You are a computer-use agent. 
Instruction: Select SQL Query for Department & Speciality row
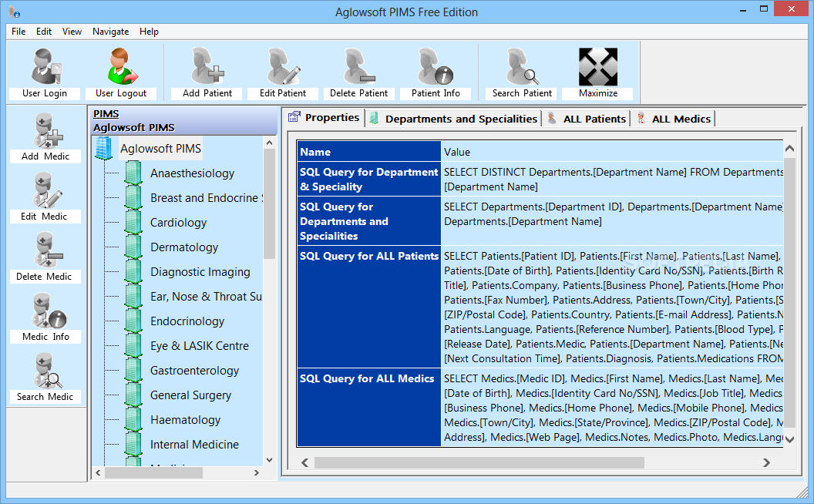pyautogui.click(x=540, y=179)
